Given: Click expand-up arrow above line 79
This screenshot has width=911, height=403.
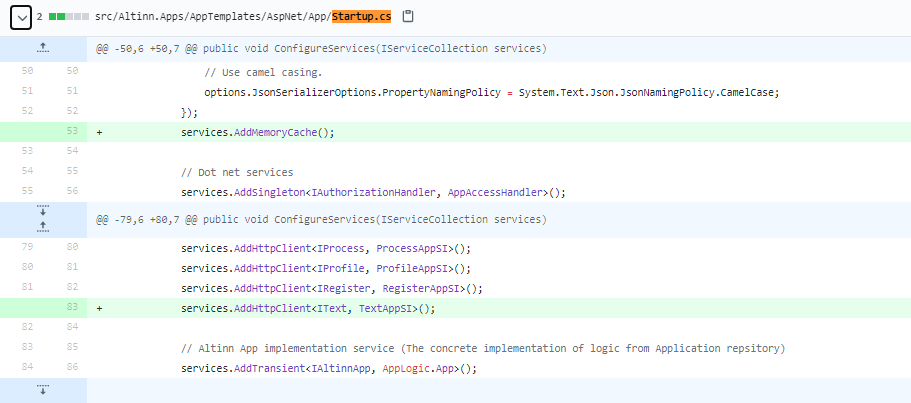Looking at the screenshot, I should pos(43,226).
